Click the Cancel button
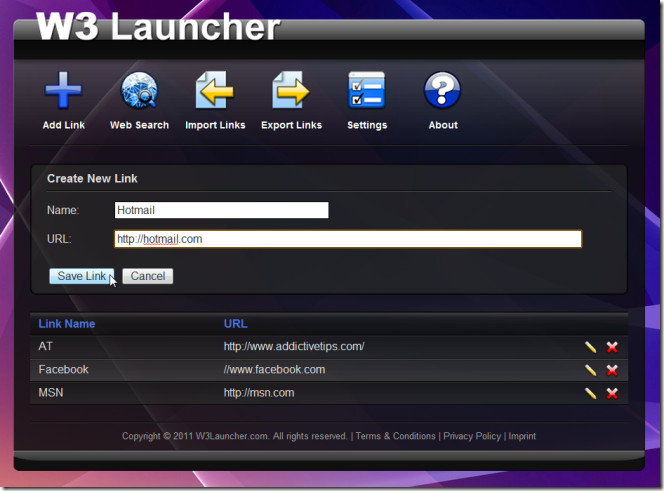This screenshot has width=664, height=491. pyautogui.click(x=148, y=276)
